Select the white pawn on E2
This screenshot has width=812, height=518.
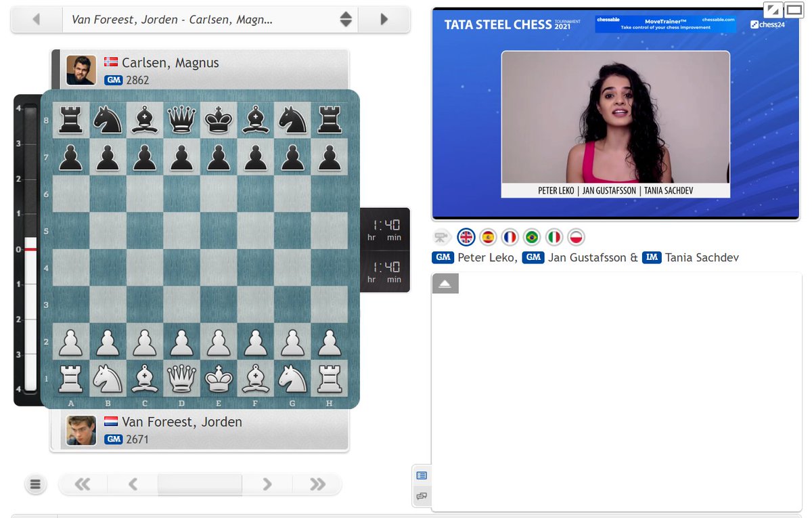click(x=219, y=341)
